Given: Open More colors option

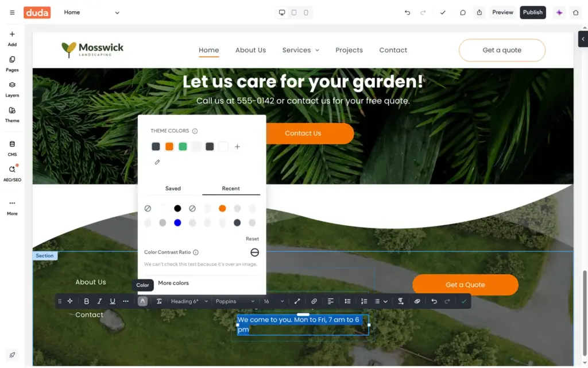Looking at the screenshot, I should pyautogui.click(x=173, y=283).
